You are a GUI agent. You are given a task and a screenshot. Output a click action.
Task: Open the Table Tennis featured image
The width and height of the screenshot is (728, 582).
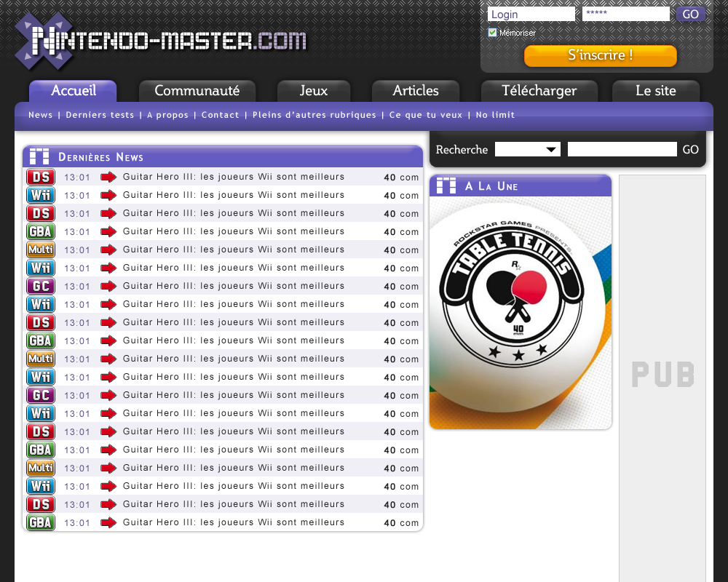coord(521,313)
